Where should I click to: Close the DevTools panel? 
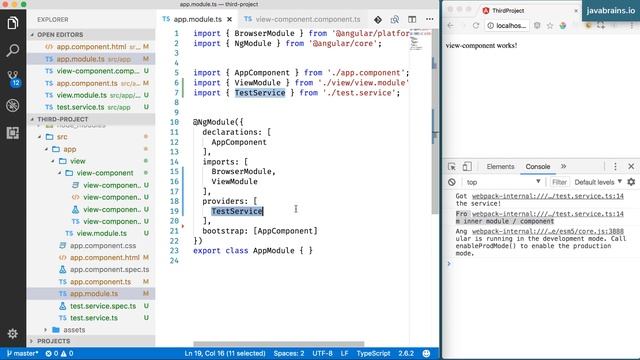pos(631,167)
